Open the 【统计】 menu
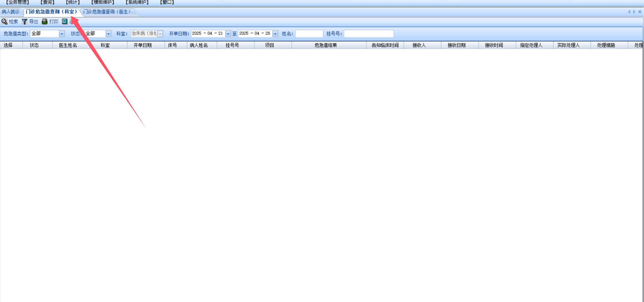 pyautogui.click(x=73, y=2)
